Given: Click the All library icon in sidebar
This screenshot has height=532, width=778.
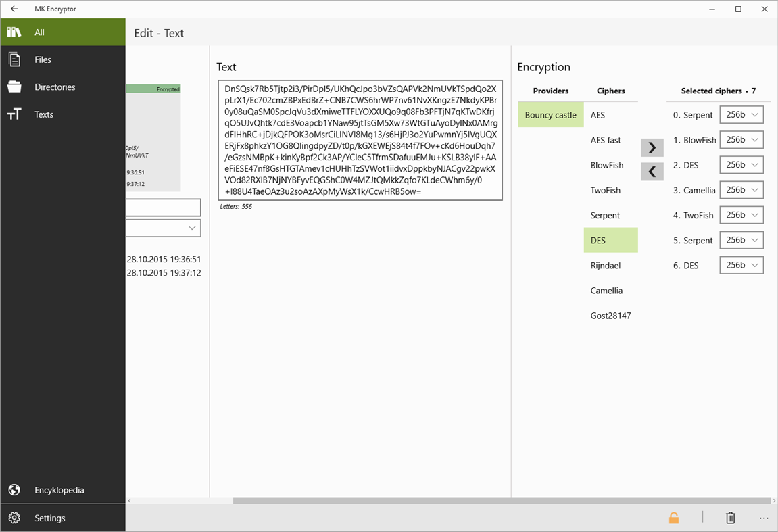Looking at the screenshot, I should pyautogui.click(x=15, y=32).
